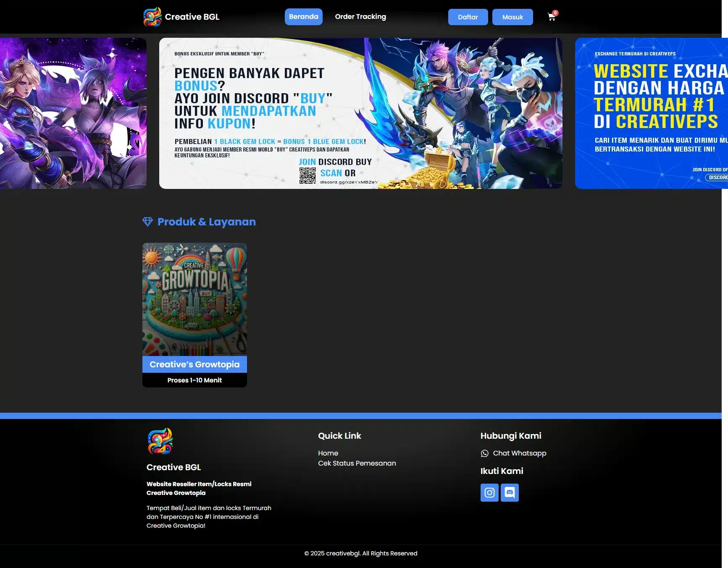
Task: Show the next blue Website Exchange slide
Action: [x=651, y=113]
